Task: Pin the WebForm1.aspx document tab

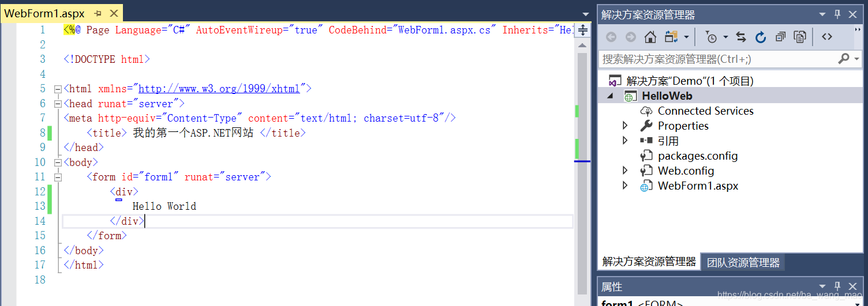Action: 98,13
